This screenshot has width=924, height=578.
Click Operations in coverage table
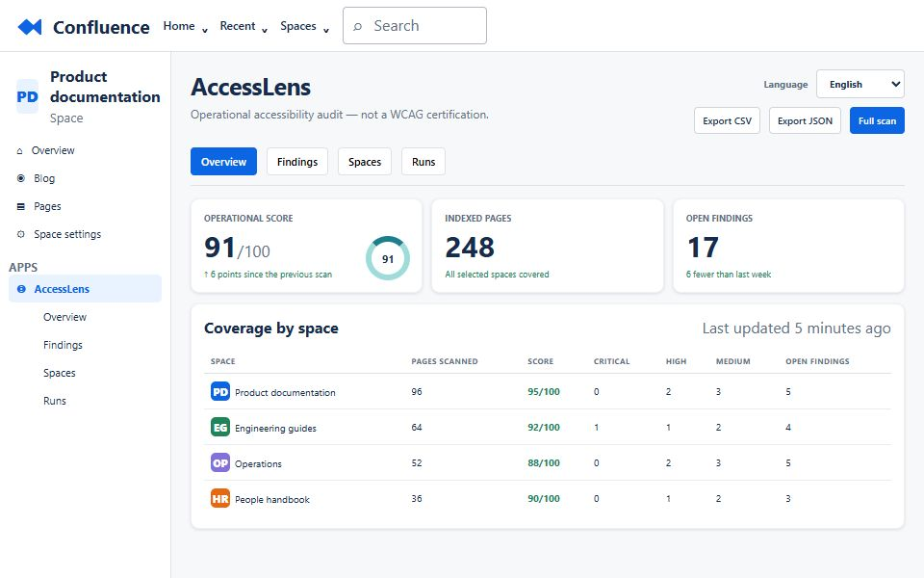[x=258, y=464]
